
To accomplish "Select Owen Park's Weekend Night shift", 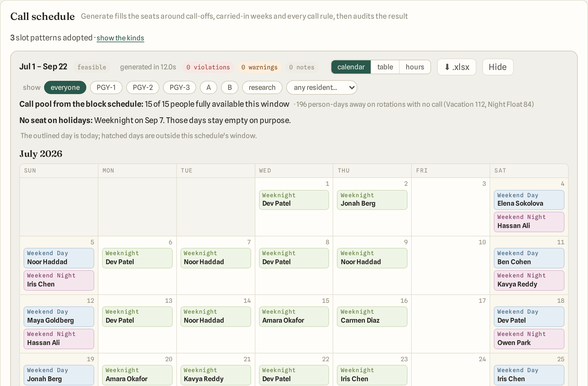I will (x=529, y=339).
